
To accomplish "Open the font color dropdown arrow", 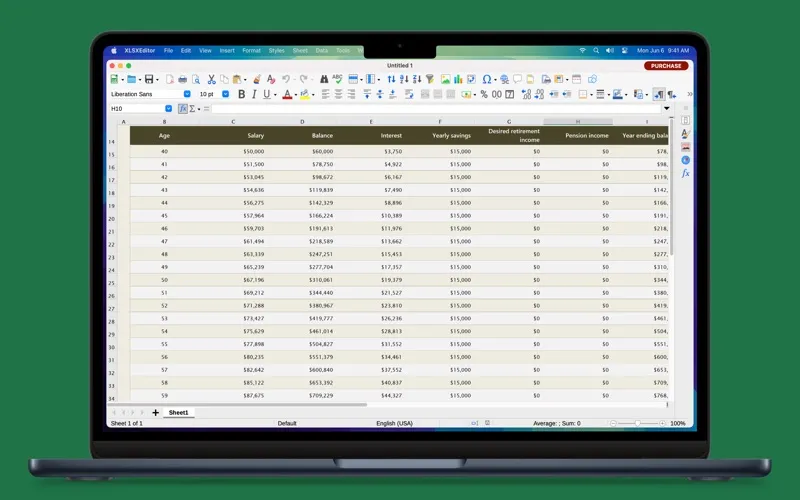I will click(x=295, y=95).
